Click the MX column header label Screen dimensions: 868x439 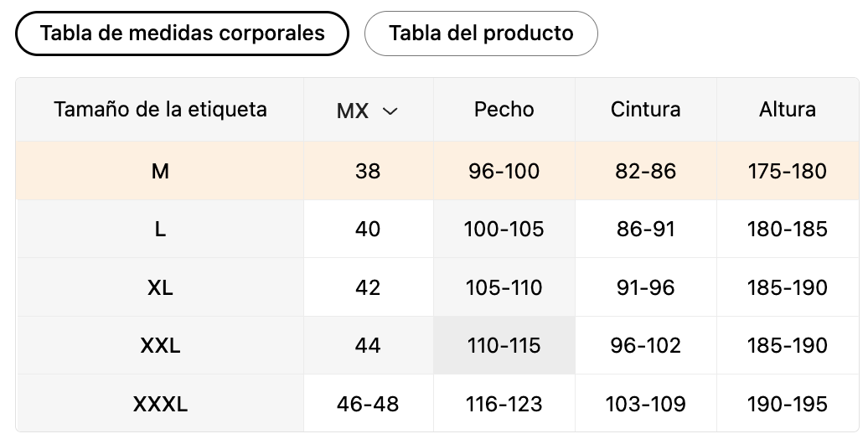pyautogui.click(x=353, y=111)
